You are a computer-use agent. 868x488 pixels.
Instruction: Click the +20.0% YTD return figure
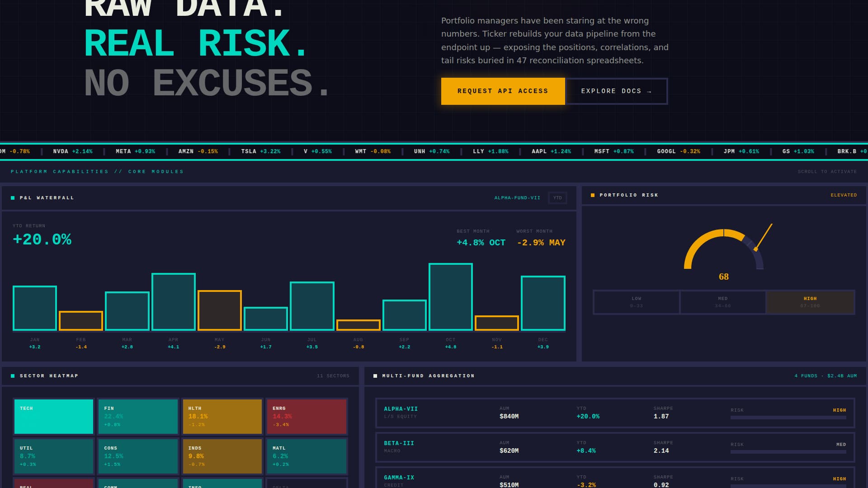(42, 239)
